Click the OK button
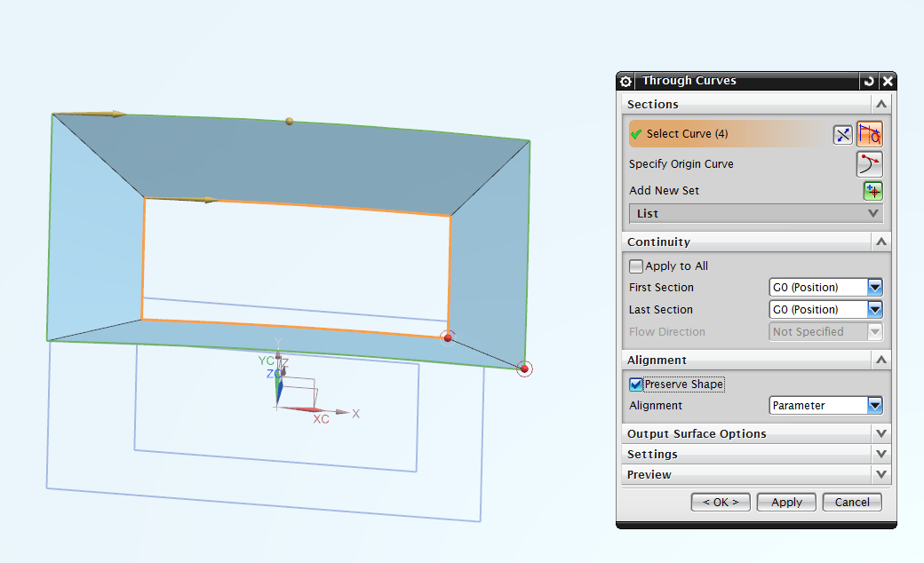Screen dimensions: 924x563 (721, 503)
